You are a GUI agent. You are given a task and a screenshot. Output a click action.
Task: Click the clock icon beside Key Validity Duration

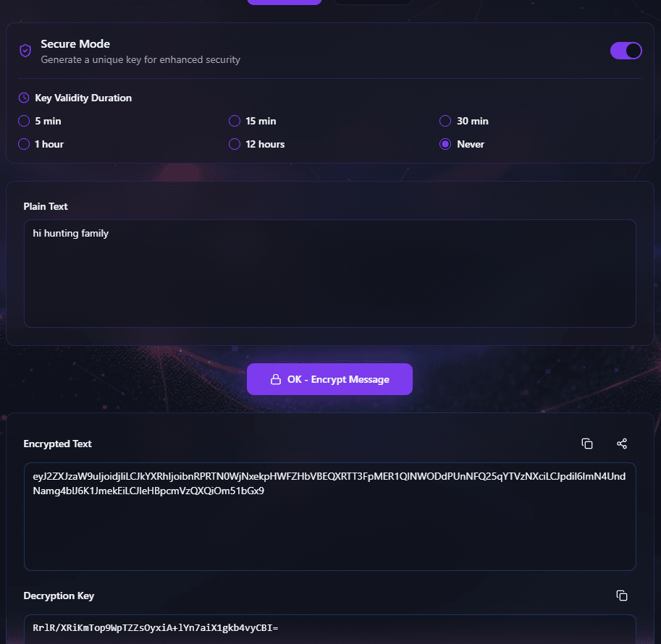point(24,98)
